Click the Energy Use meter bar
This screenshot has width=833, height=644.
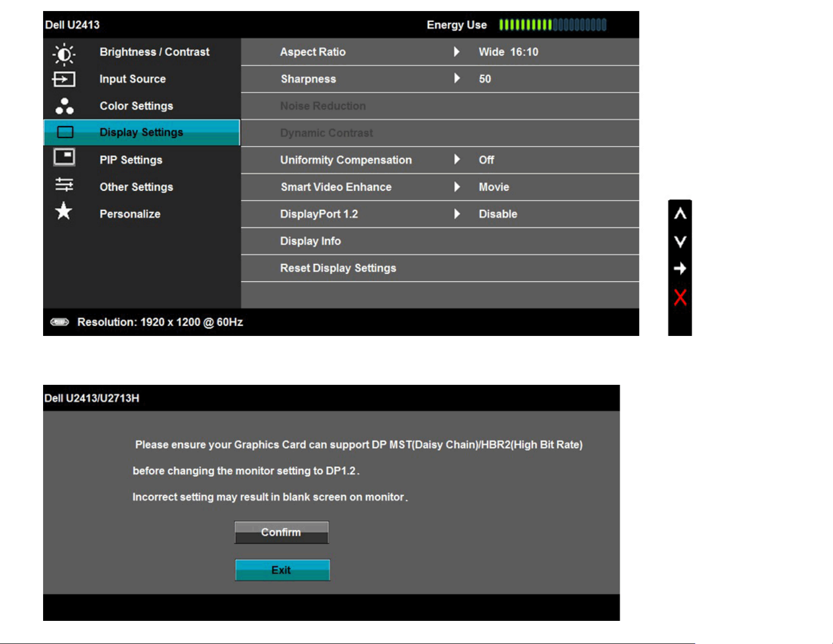pyautogui.click(x=553, y=25)
